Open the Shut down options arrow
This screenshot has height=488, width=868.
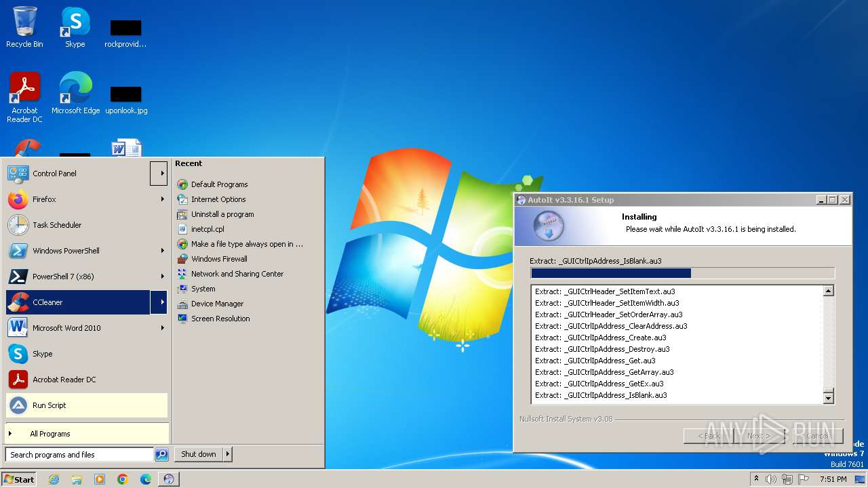(x=227, y=454)
